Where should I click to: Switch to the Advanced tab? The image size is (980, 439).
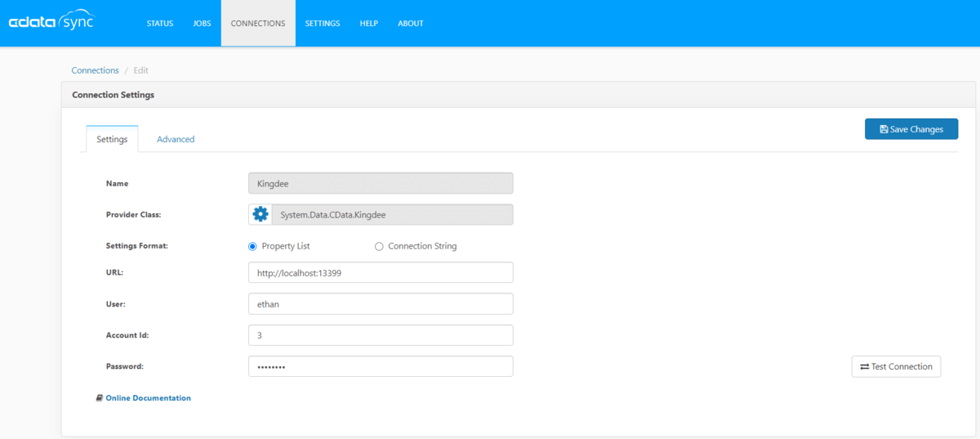click(x=176, y=139)
